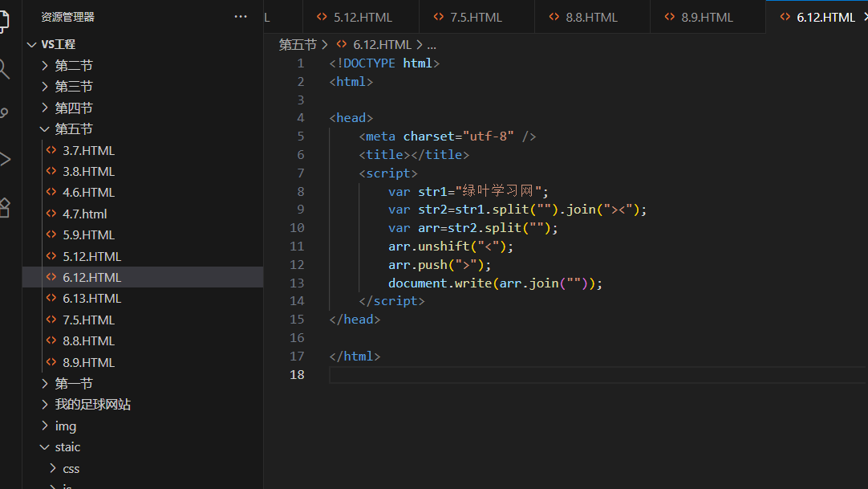Expand the img folder

click(45, 426)
